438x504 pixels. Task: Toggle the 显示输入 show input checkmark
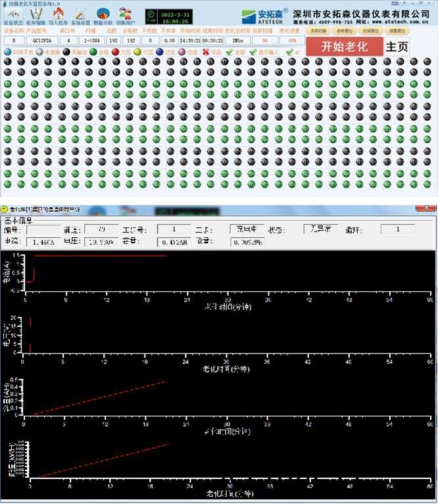coord(253,51)
